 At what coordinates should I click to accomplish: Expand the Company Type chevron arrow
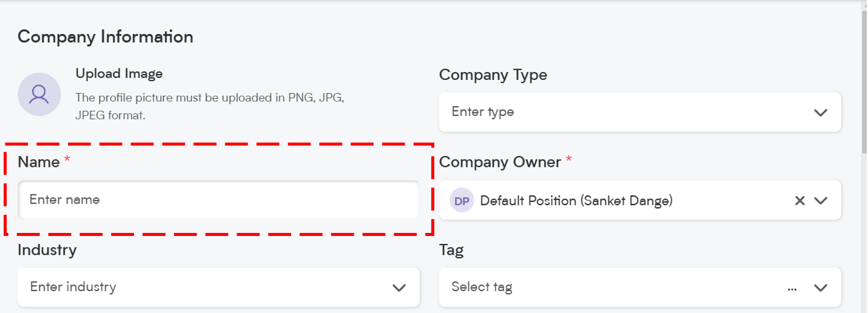tap(821, 113)
